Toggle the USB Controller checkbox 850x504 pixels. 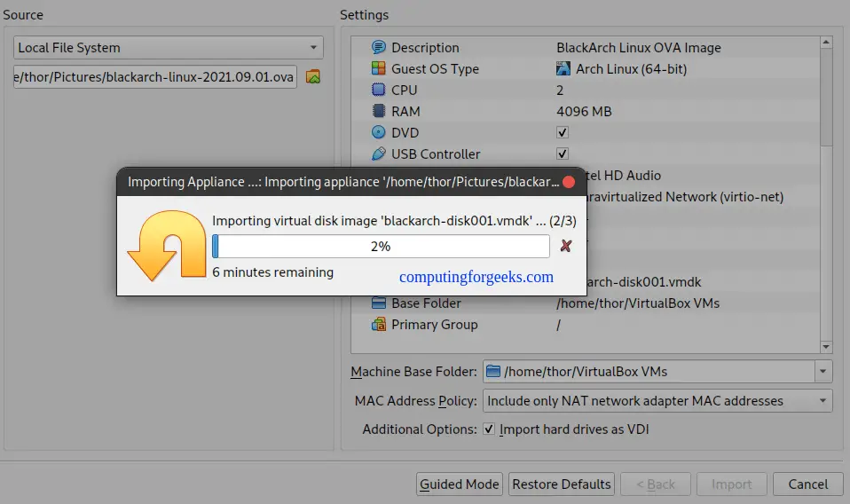[563, 154]
